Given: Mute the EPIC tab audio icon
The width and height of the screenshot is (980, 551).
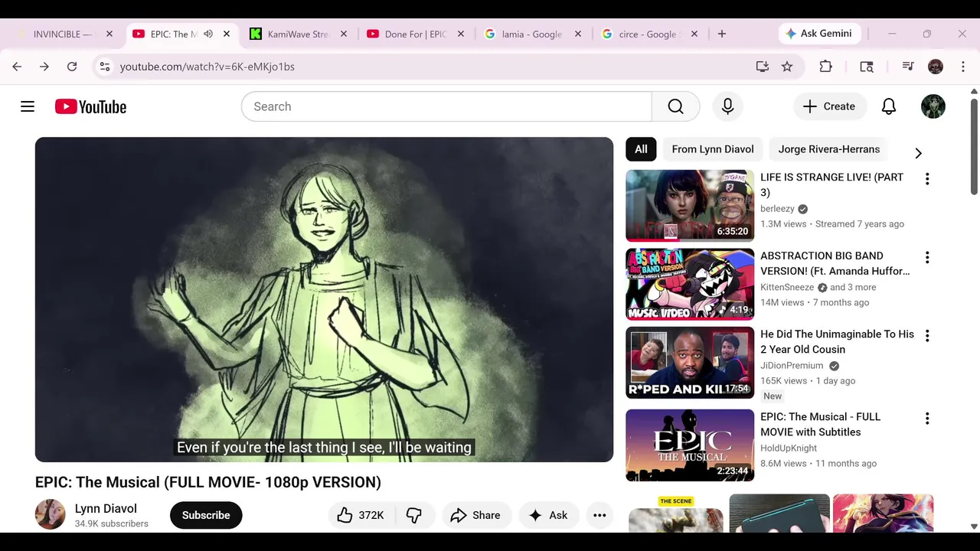Looking at the screenshot, I should [x=207, y=34].
